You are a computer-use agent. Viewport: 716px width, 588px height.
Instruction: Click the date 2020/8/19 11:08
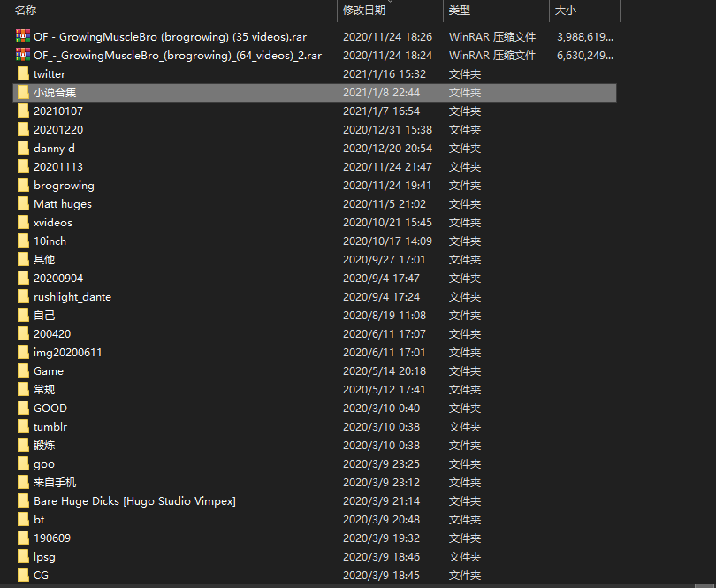384,316
